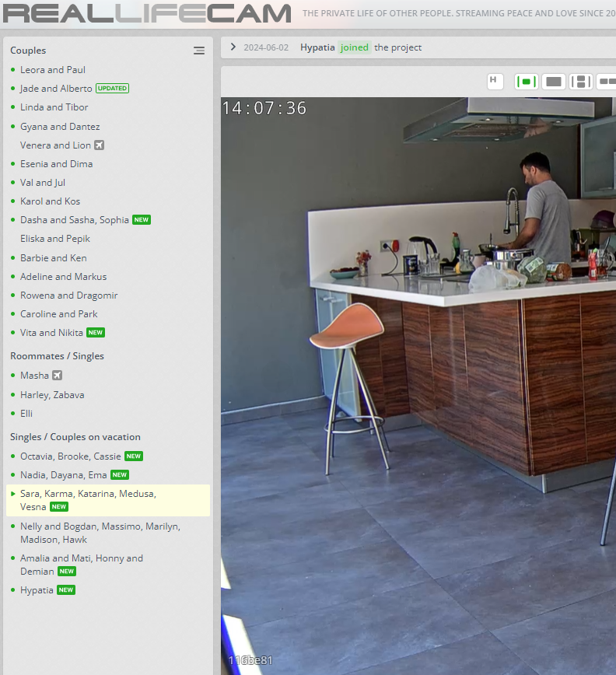The image size is (616, 675).
Task: Expand the news ticker with the chevron arrow
Action: [x=233, y=47]
